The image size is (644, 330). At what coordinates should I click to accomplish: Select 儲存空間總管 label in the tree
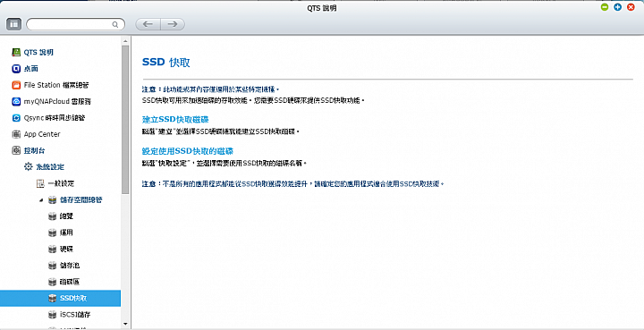80,200
